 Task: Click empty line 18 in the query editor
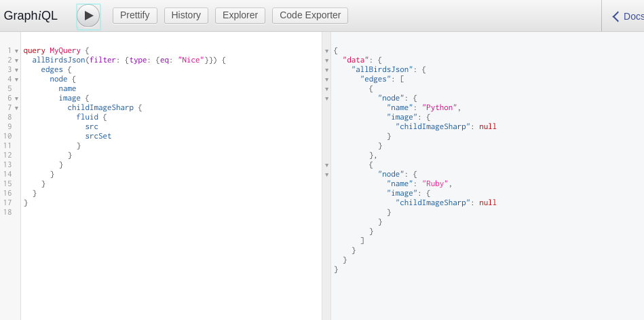171,212
